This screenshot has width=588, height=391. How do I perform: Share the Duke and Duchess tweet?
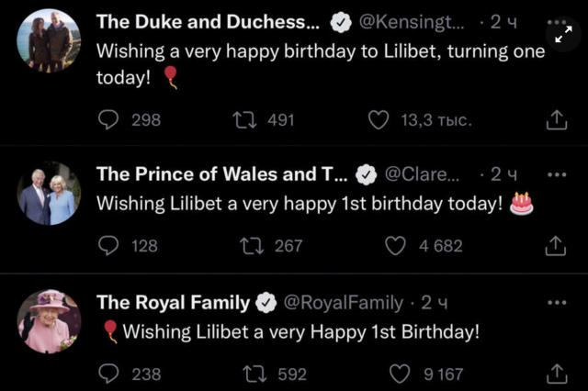556,120
